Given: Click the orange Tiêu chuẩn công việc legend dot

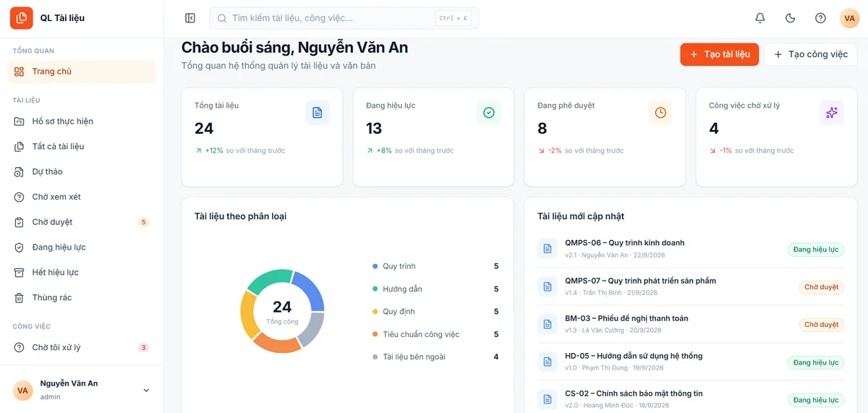Looking at the screenshot, I should pyautogui.click(x=375, y=335).
